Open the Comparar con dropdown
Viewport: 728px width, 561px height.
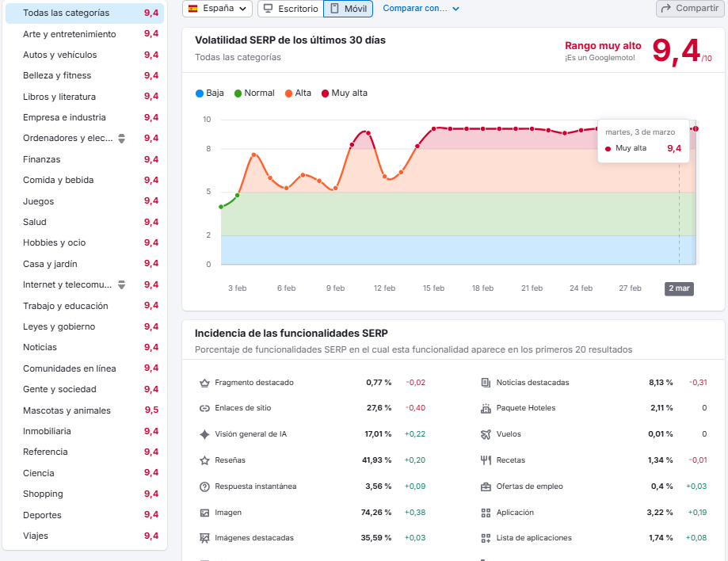pos(421,9)
